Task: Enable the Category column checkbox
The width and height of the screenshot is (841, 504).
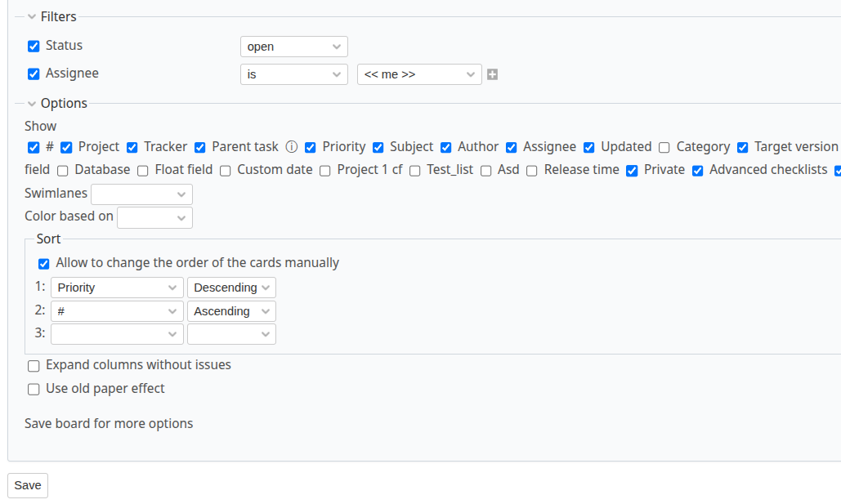Action: [664, 147]
